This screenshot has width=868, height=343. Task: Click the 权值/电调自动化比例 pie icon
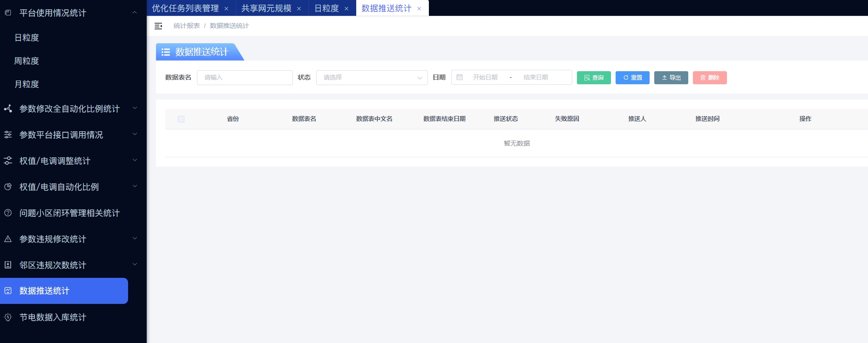pyautogui.click(x=8, y=187)
